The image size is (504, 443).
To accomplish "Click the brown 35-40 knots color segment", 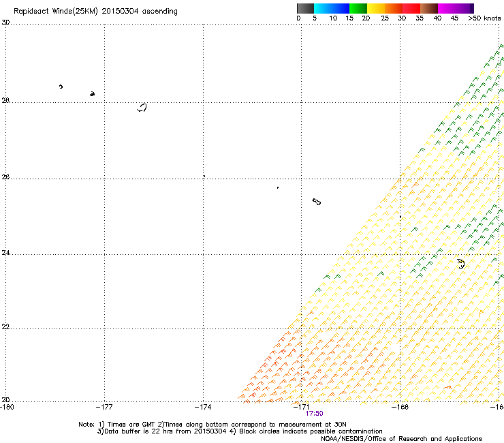I will tap(429, 8).
